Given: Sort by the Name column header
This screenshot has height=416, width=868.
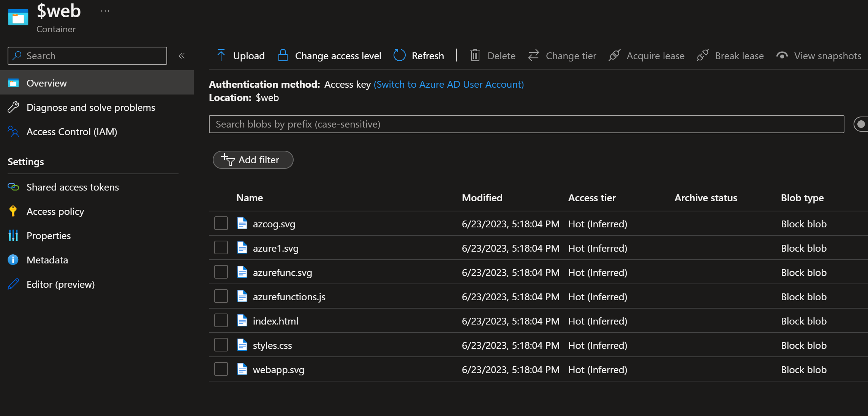Looking at the screenshot, I should [x=250, y=198].
